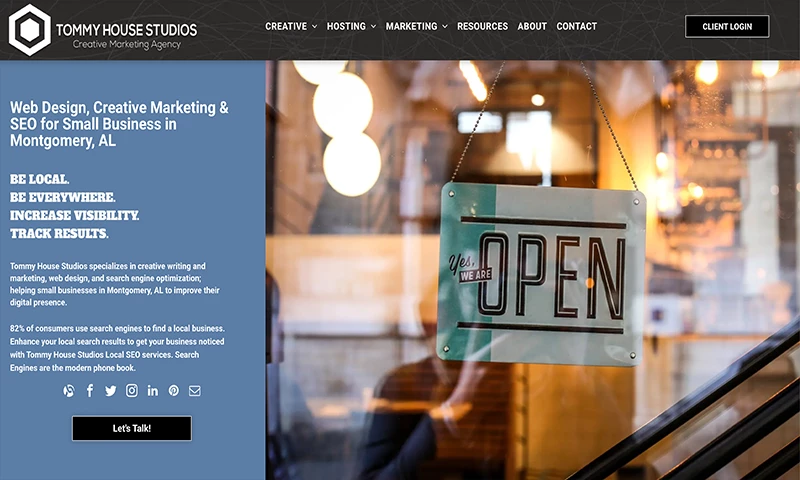The width and height of the screenshot is (800, 480).
Task: Click the Tommy House Studios site title
Action: pyautogui.click(x=127, y=30)
